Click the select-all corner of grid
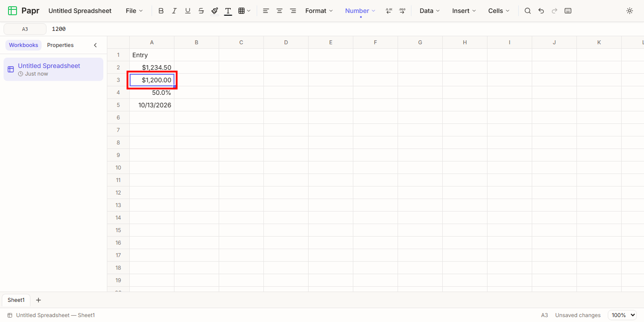644x322 pixels. click(119, 42)
